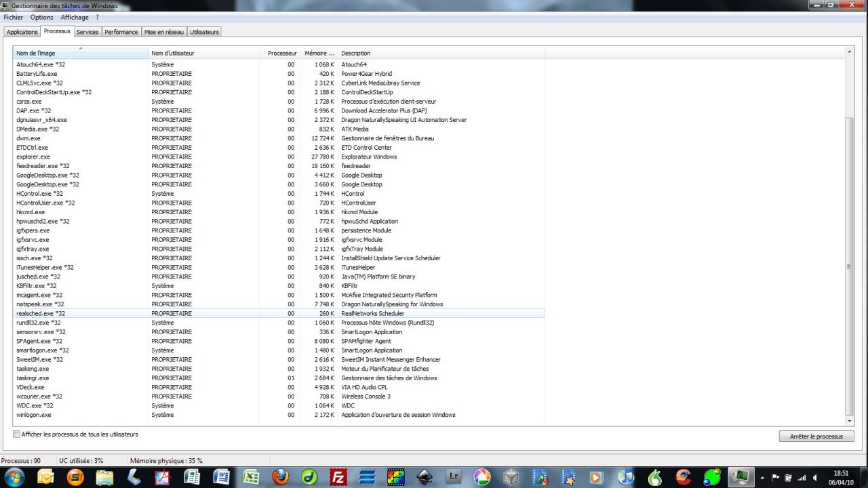Go to the Performance tab
The width and height of the screenshot is (868, 488).
[x=121, y=32]
